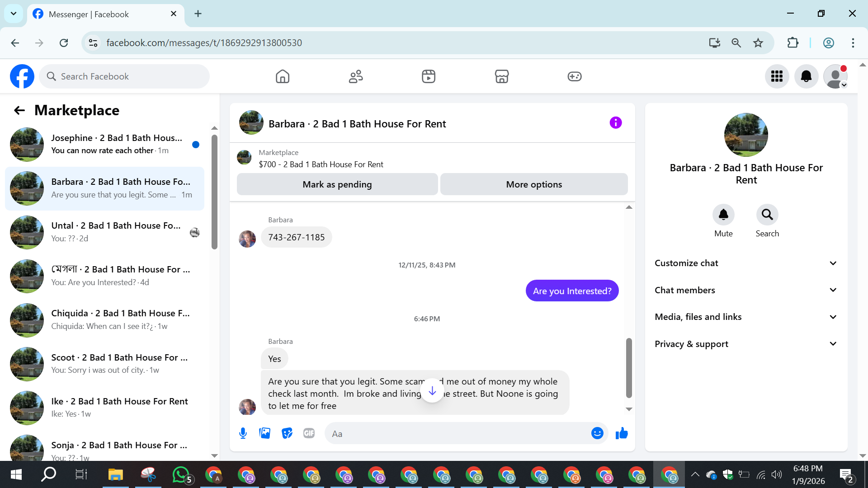Open the GIF picker
This screenshot has height=488, width=868.
(x=309, y=434)
